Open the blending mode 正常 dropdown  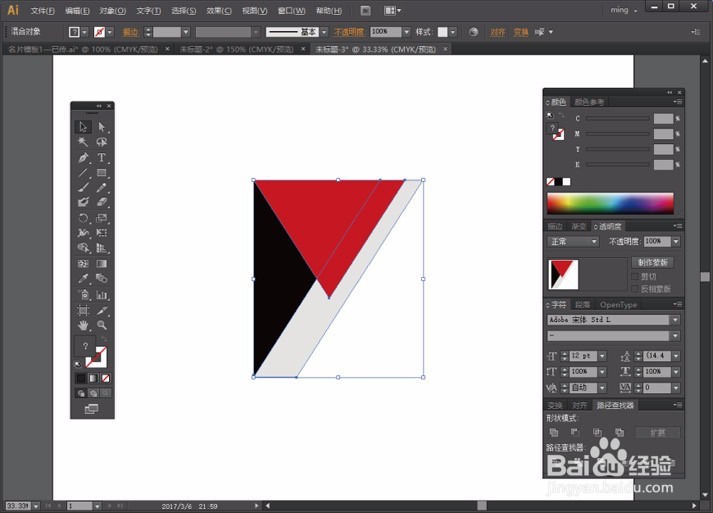point(573,241)
